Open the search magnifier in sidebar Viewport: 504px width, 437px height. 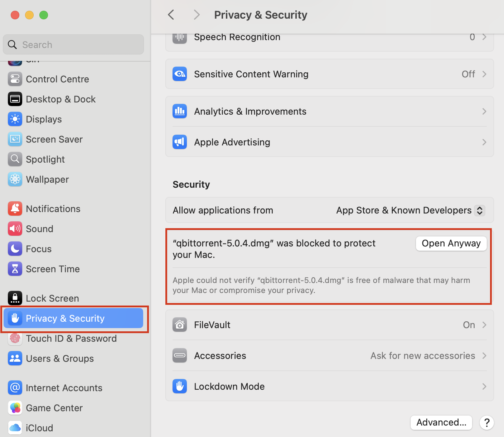click(12, 44)
